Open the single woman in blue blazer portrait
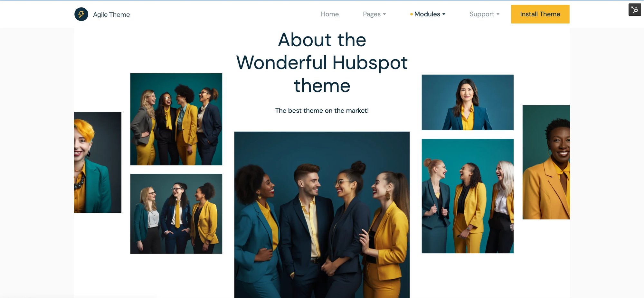 468,102
